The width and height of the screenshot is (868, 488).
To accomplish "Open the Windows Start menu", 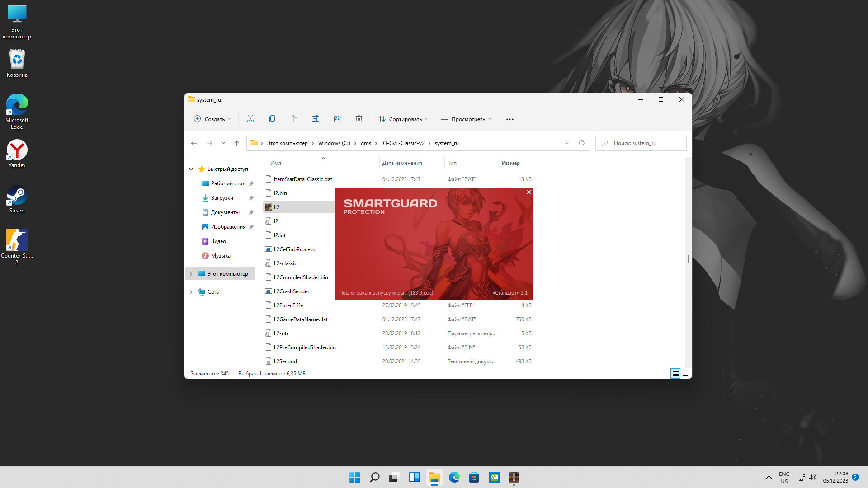I will (355, 477).
